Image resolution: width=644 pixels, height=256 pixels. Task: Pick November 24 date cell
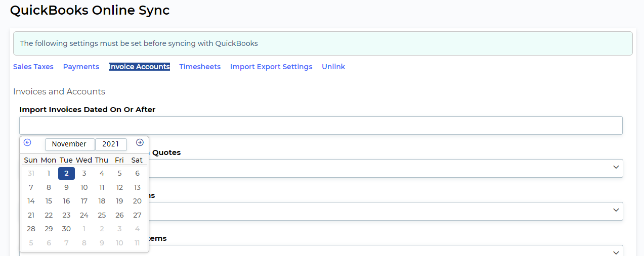pyautogui.click(x=84, y=215)
